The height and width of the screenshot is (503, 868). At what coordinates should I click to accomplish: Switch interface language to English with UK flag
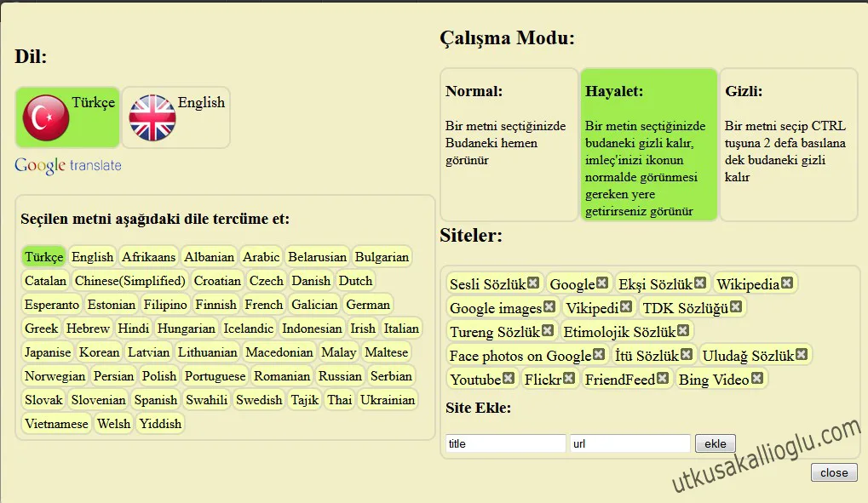pyautogui.click(x=176, y=117)
